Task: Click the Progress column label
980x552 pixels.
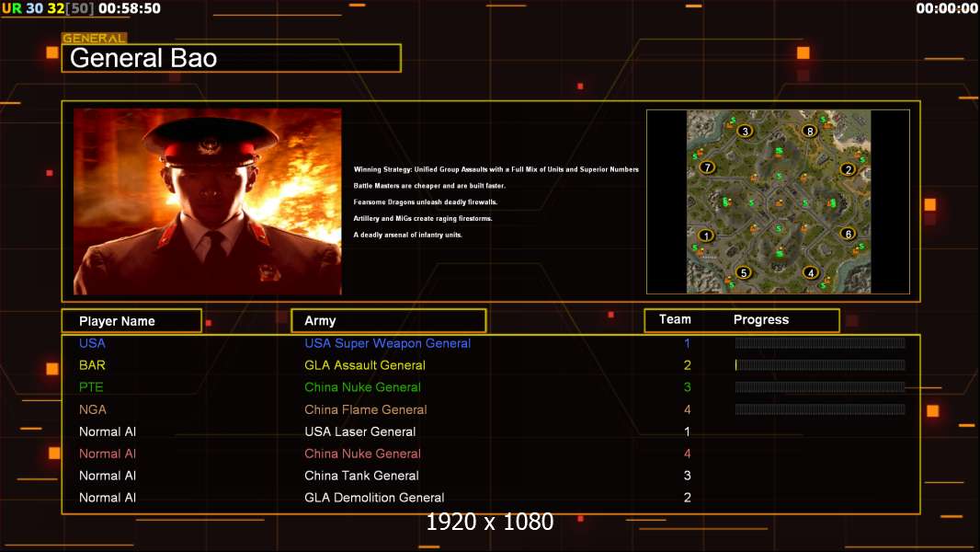Action: [760, 320]
